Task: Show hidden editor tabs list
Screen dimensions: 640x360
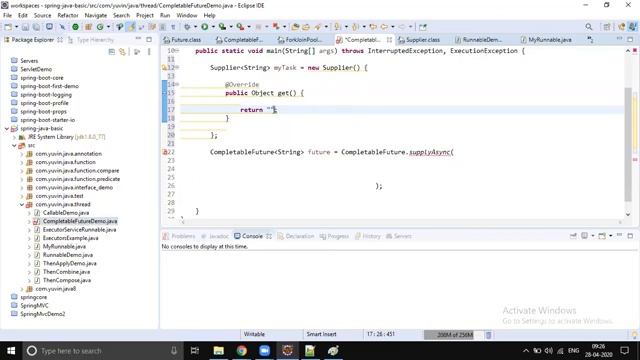Action: click(x=590, y=40)
